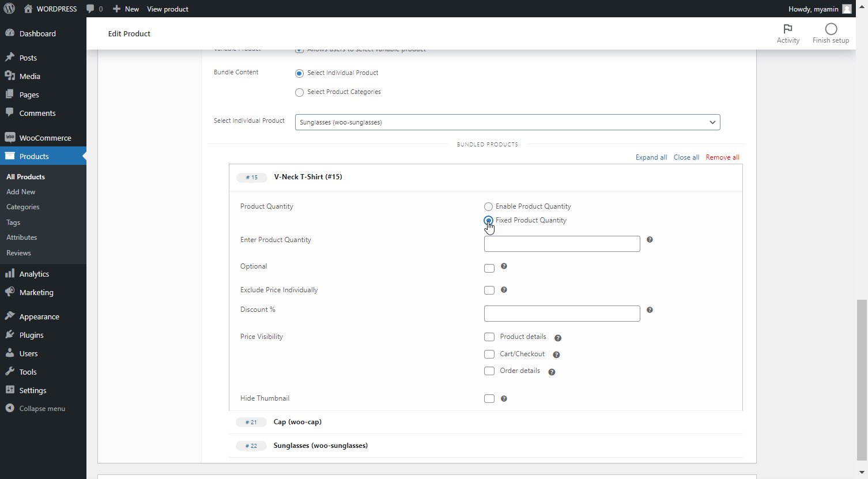868x479 pixels.
Task: Open the WordPress logo menu
Action: pyautogui.click(x=9, y=9)
